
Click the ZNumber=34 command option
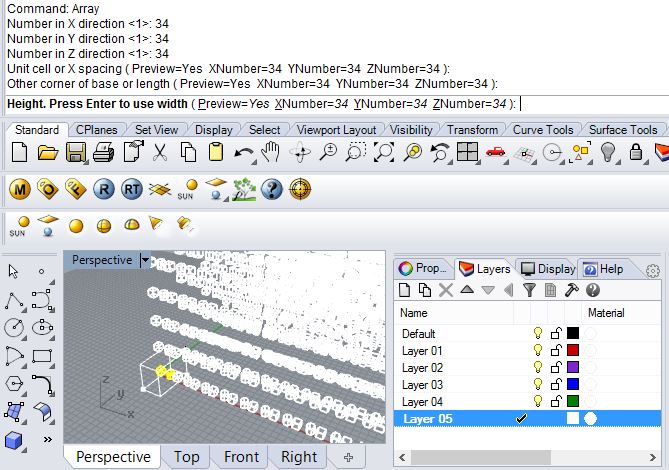pos(469,104)
